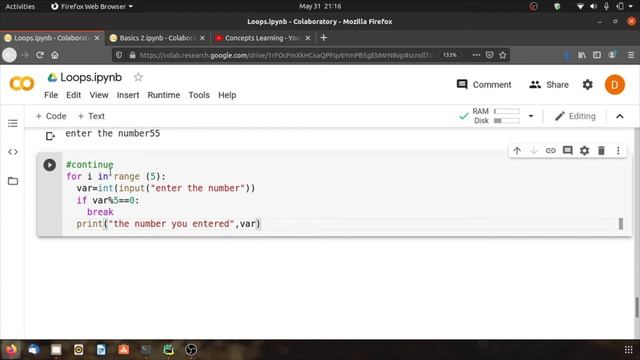The image size is (640, 360).
Task: Show applications grid icon
Action: click(629, 349)
